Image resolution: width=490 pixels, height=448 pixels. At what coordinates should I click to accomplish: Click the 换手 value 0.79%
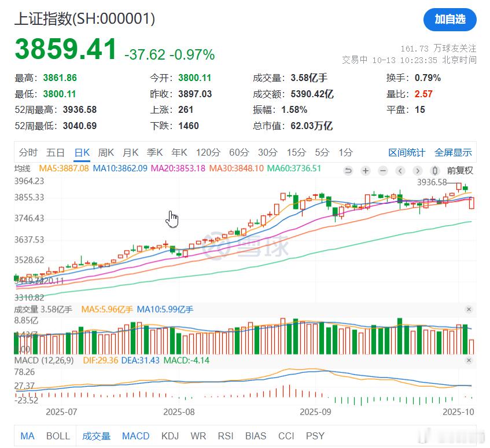click(428, 78)
